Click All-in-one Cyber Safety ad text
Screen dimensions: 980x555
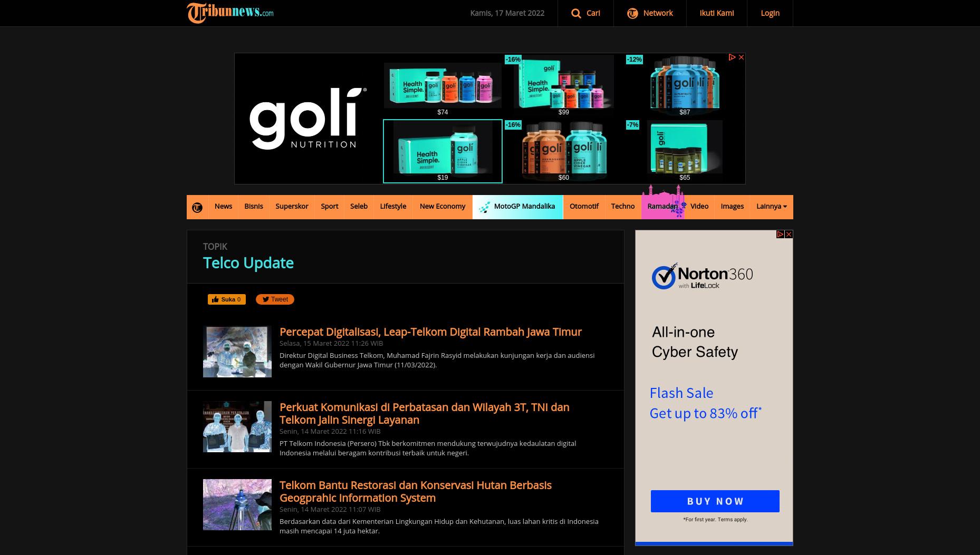point(695,342)
